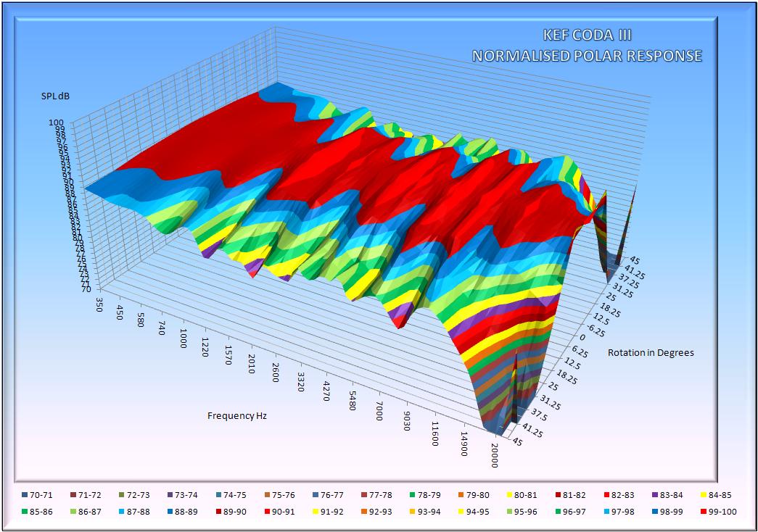Select the 94-95 legend entry
The height and width of the screenshot is (532, 758).
473,512
